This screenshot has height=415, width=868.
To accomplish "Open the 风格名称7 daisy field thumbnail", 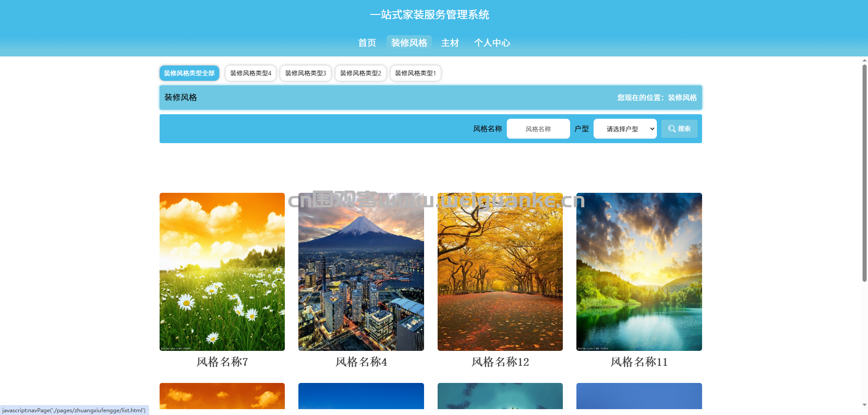I will click(222, 272).
